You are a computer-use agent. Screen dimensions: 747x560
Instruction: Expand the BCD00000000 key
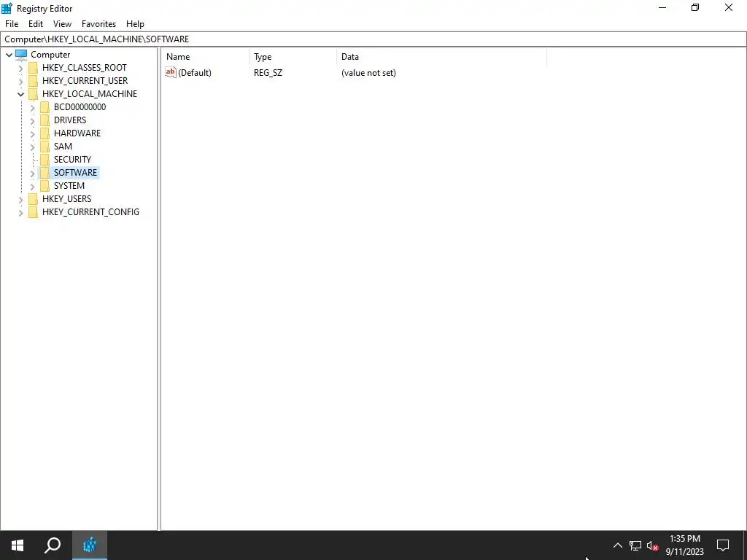(32, 108)
